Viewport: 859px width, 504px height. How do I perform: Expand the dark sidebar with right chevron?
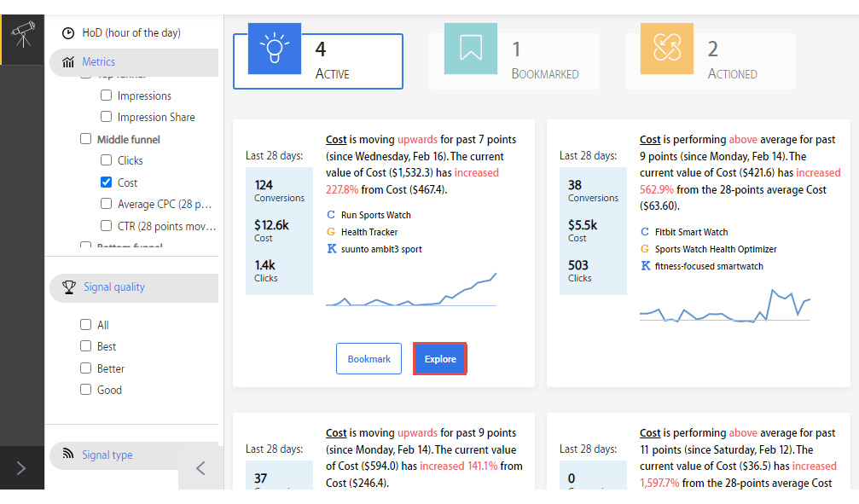click(20, 468)
